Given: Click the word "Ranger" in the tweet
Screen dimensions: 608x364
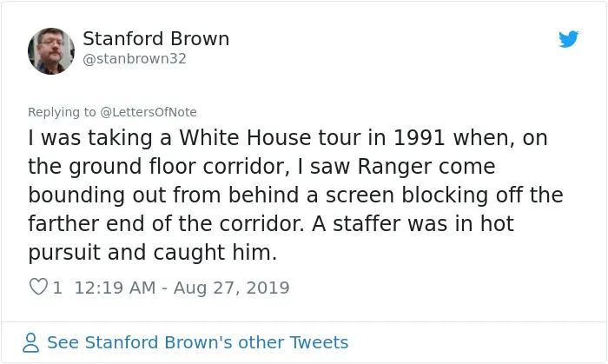Looking at the screenshot, I should [x=394, y=167].
